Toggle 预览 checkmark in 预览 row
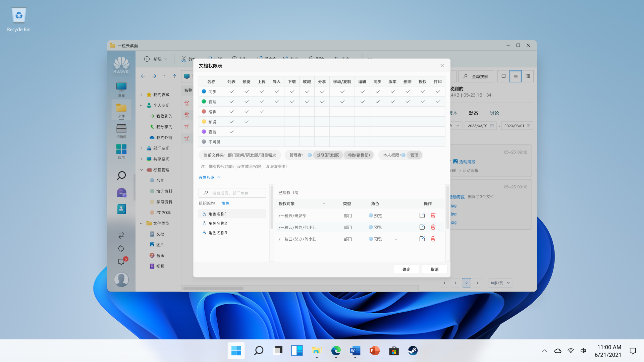This screenshot has height=362, width=644. click(247, 122)
